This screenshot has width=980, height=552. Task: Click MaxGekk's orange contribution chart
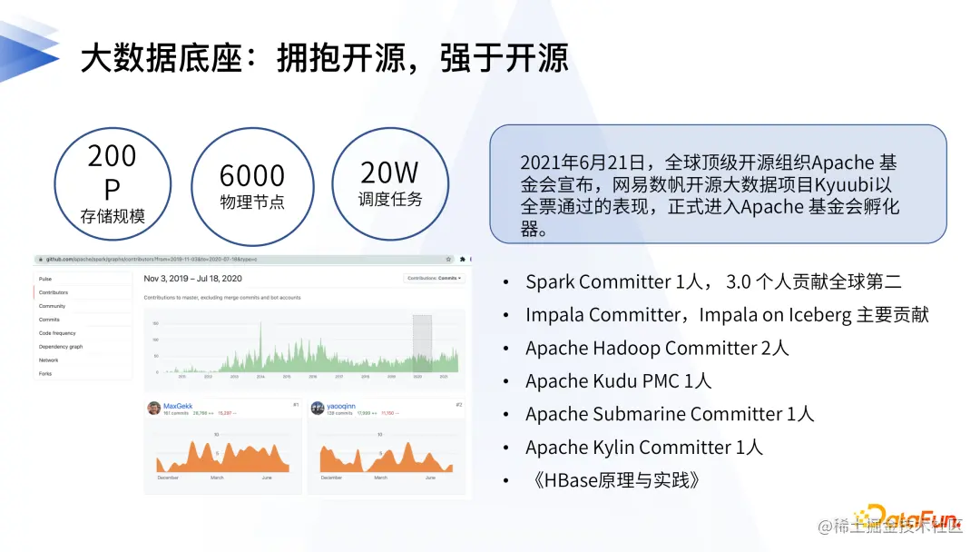tap(222, 456)
